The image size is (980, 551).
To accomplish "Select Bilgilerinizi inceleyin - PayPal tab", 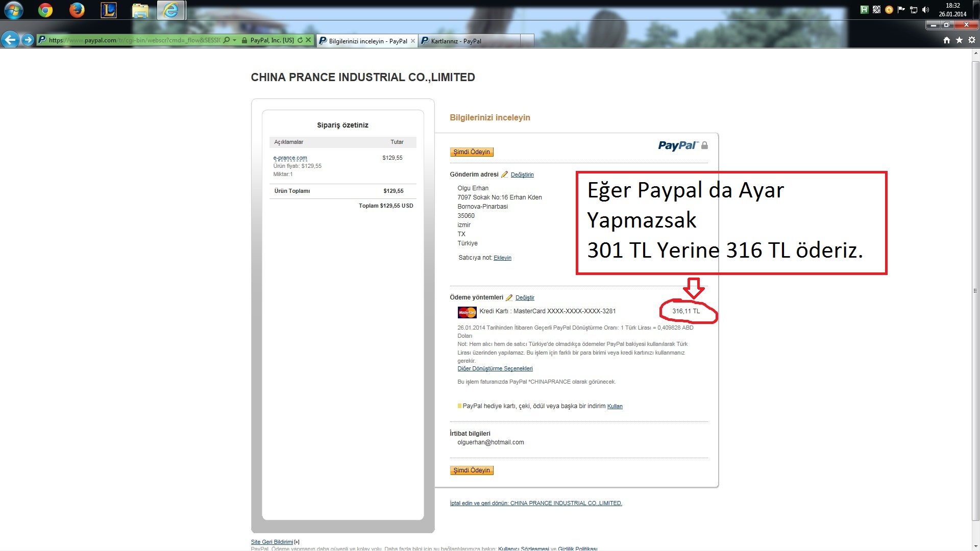I will 367,41.
